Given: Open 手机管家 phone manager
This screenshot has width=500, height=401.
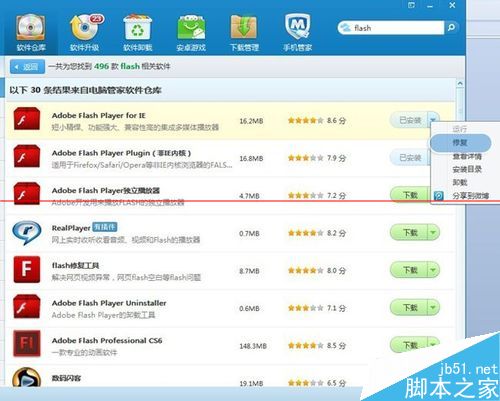Looking at the screenshot, I should [x=298, y=32].
